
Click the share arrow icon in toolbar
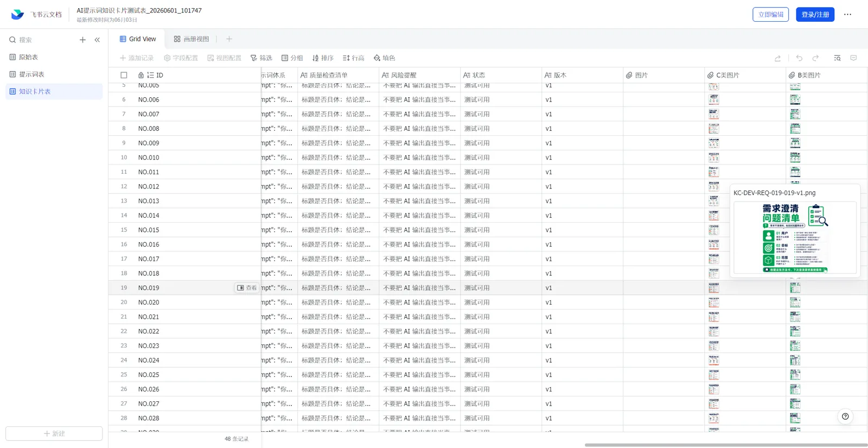(x=777, y=58)
